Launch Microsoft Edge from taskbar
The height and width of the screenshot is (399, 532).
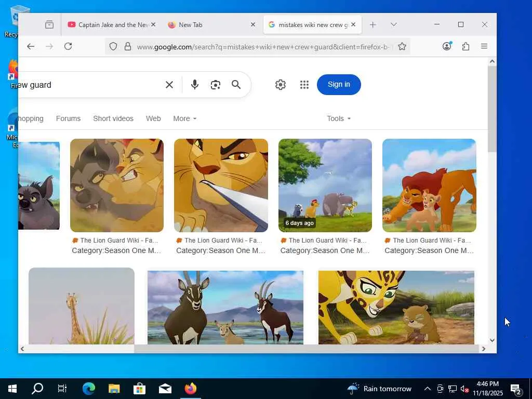click(x=88, y=389)
